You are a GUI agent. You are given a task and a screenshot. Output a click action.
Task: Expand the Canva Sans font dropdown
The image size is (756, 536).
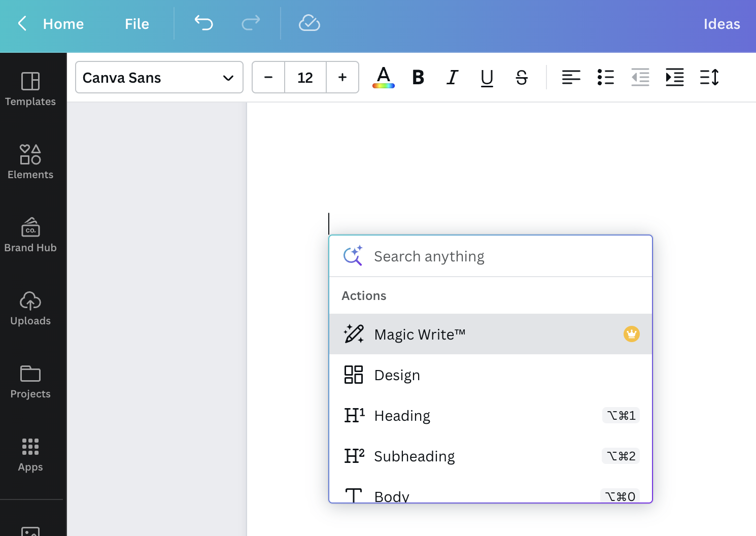point(159,78)
